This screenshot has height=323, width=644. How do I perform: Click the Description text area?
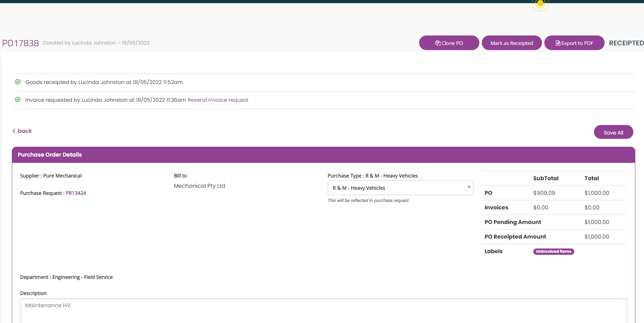(323, 311)
